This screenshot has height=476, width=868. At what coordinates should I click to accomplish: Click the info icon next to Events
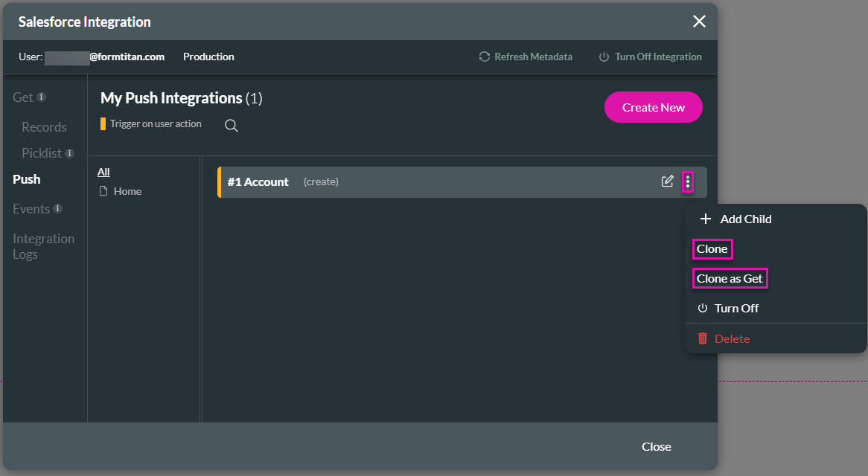(x=58, y=209)
